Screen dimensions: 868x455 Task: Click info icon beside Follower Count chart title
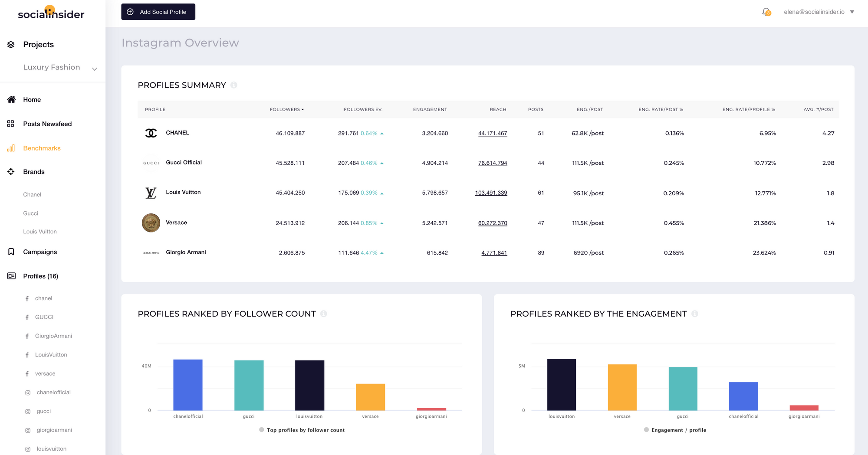click(324, 314)
